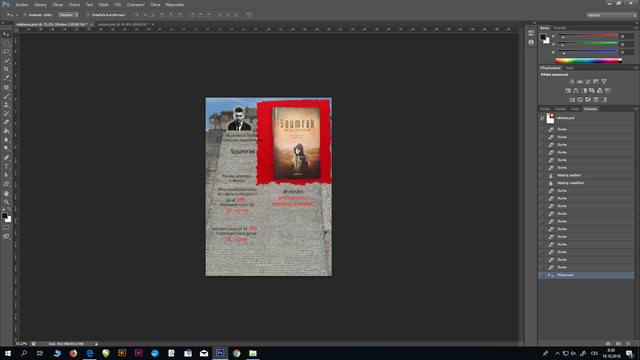Toggle the Automat. výběr checkbox
Image resolution: width=640 pixels, height=360 pixels.
(x=24, y=15)
